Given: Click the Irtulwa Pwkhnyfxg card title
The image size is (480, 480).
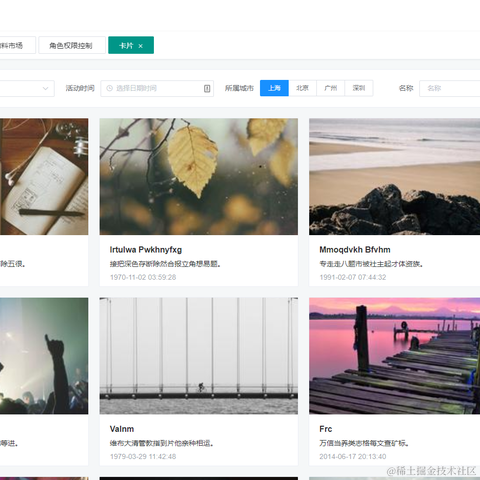Looking at the screenshot, I should coord(146,250).
